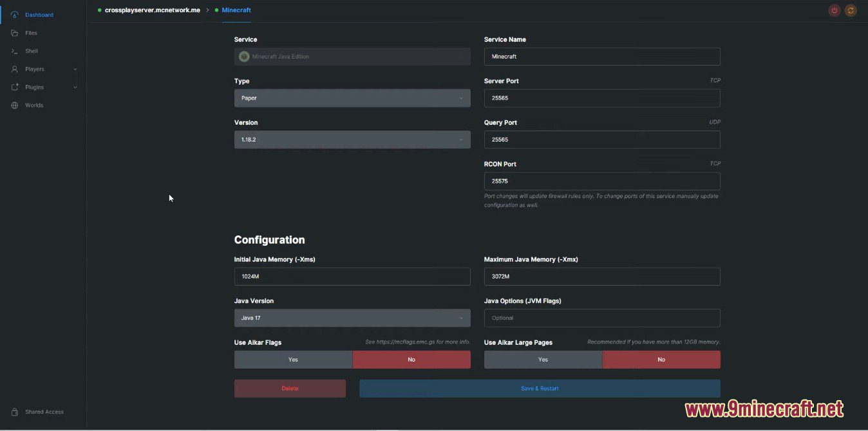
Task: Click the Save & Restart button
Action: tap(540, 389)
